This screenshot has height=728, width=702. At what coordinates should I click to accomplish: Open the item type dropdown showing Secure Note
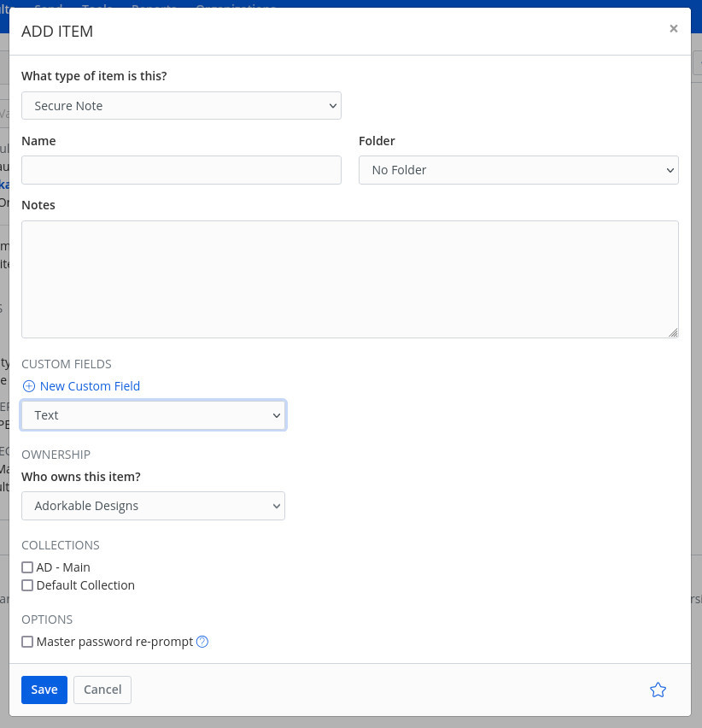[x=181, y=106]
